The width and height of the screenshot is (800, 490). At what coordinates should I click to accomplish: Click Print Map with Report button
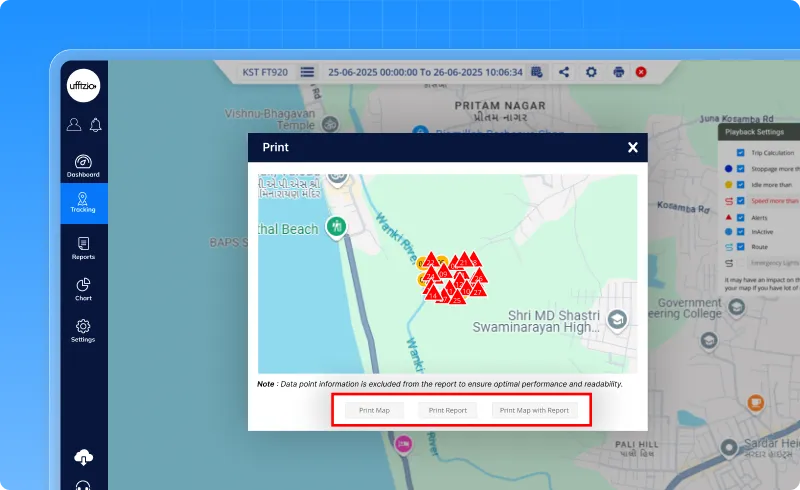point(534,410)
